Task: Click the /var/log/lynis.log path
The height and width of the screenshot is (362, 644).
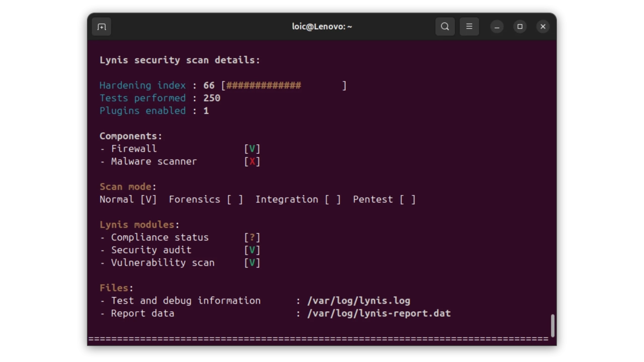Action: tap(359, 301)
